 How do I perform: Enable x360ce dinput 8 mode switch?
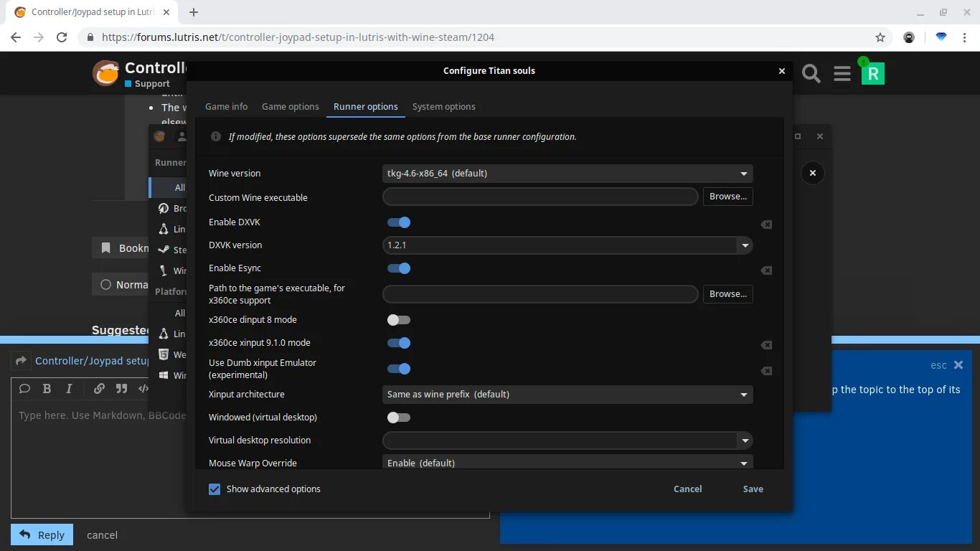coord(399,320)
